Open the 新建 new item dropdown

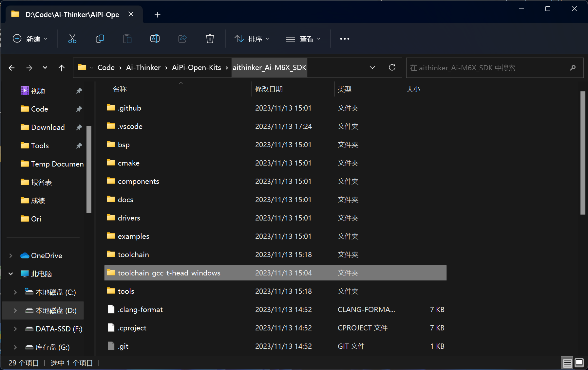point(30,39)
